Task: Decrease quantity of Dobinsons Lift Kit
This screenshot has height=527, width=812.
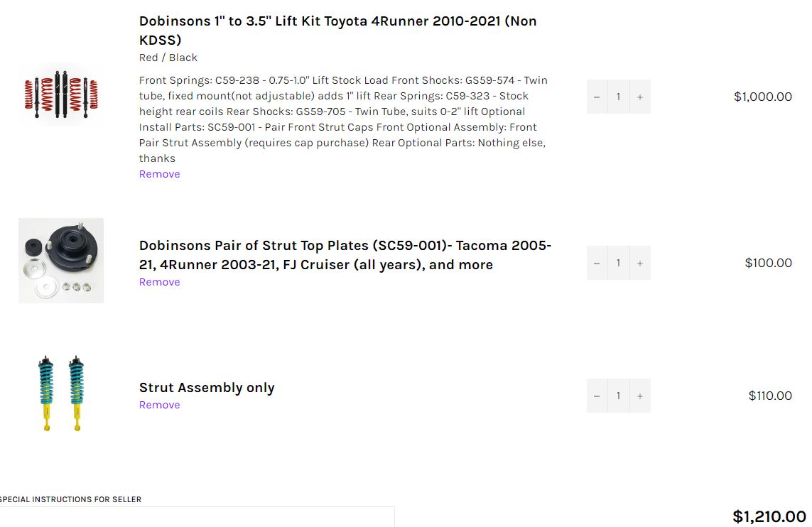Action: 597,97
